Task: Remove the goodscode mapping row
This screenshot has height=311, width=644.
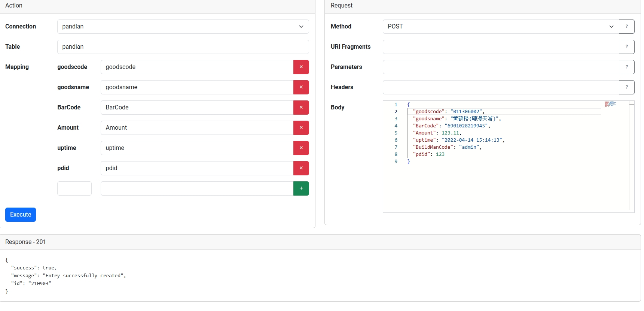Action: coord(301,67)
